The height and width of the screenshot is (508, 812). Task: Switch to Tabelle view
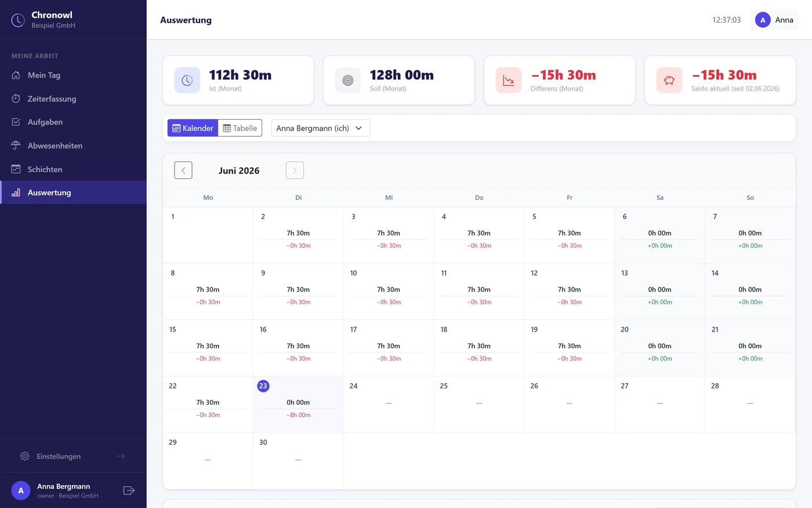tap(240, 128)
